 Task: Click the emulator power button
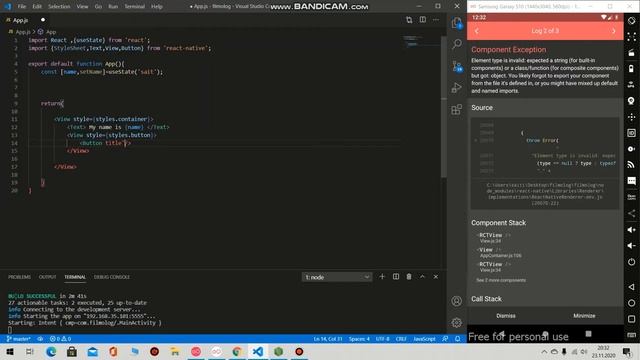pyautogui.click(x=631, y=262)
